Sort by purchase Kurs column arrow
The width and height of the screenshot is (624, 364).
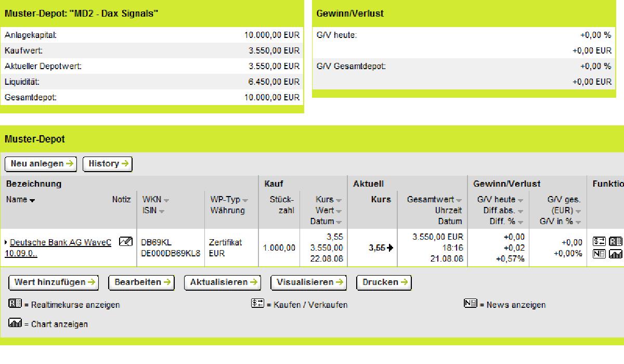pyautogui.click(x=339, y=200)
